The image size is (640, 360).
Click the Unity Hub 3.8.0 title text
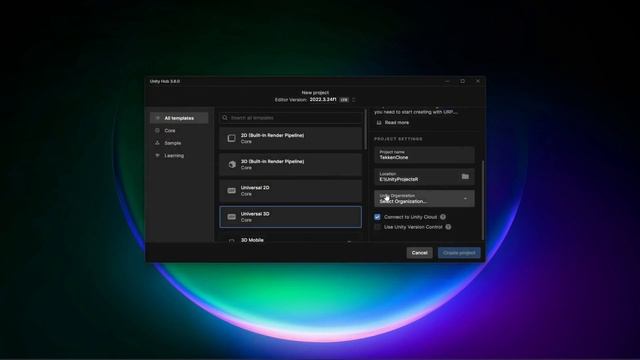pos(164,81)
